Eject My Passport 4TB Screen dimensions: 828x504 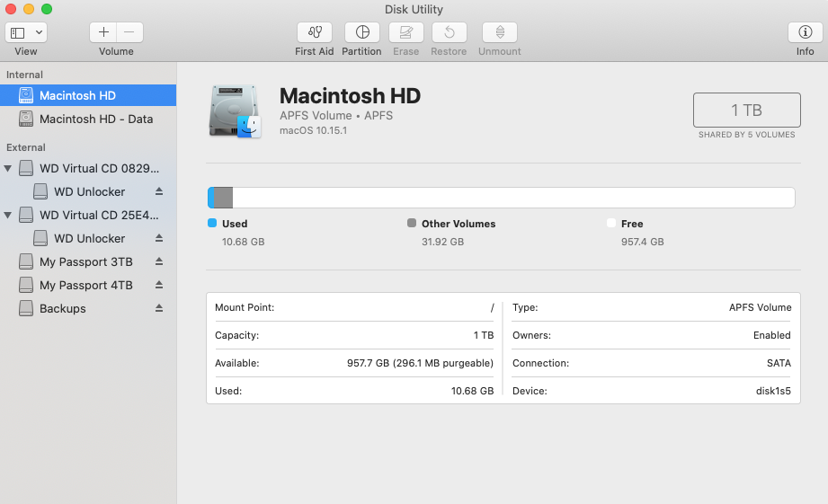pyautogui.click(x=159, y=285)
